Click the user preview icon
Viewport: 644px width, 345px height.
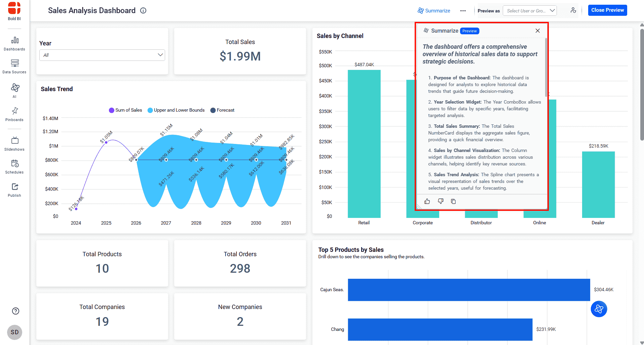tap(573, 10)
